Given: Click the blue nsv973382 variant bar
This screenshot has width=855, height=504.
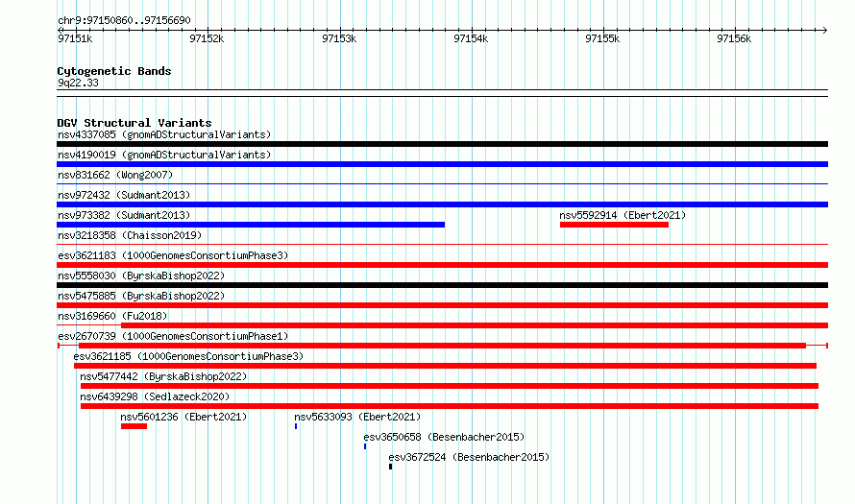Looking at the screenshot, I should coord(251,225).
